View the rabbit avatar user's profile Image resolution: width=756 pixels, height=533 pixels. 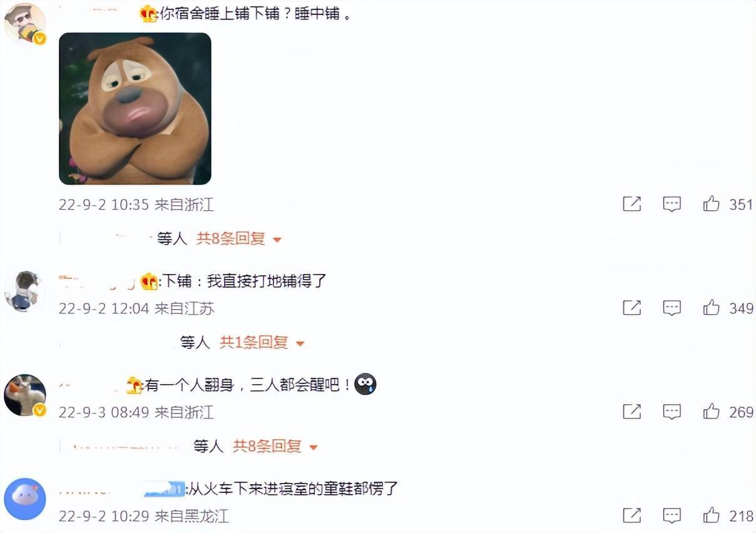pos(25,395)
